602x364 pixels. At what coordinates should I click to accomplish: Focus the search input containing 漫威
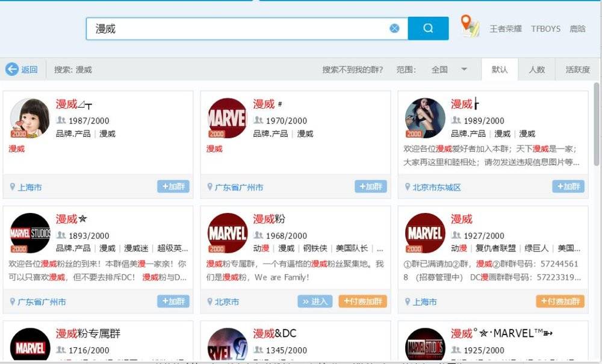click(x=247, y=28)
